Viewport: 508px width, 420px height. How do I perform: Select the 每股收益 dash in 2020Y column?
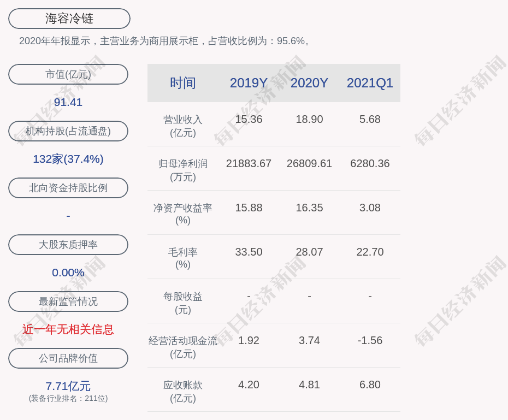pos(309,296)
